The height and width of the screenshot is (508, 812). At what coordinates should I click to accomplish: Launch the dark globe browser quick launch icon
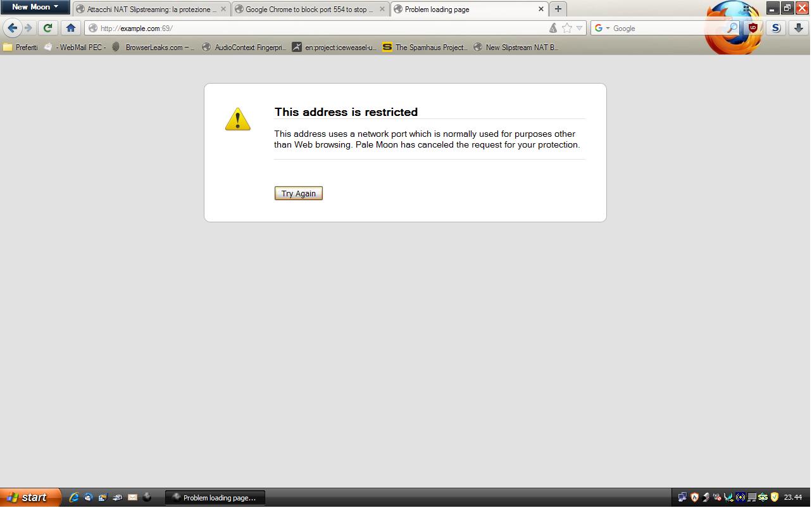point(147,497)
